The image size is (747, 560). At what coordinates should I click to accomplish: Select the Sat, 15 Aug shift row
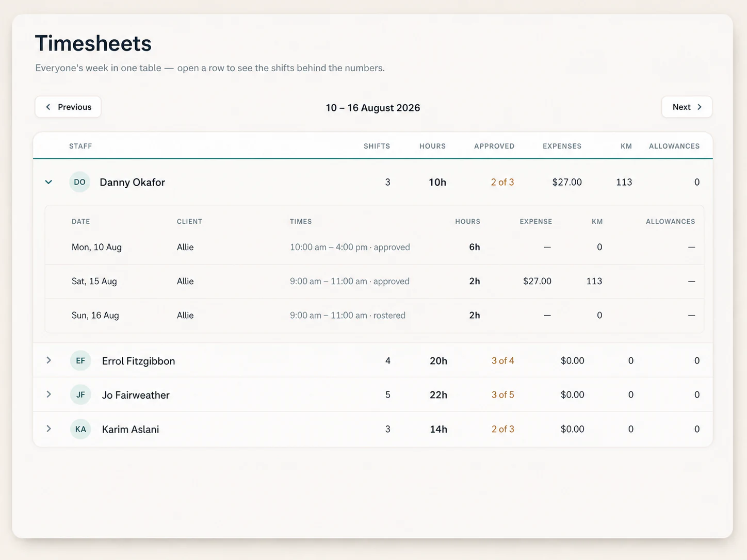[375, 282]
